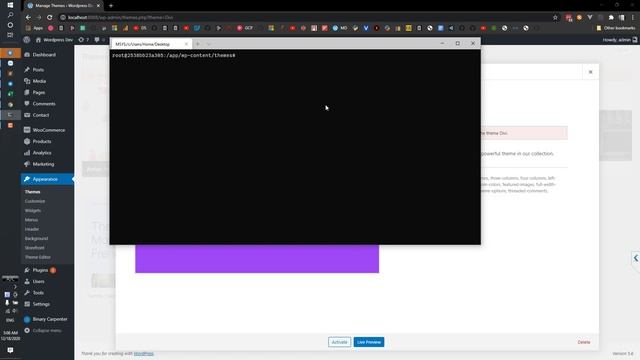Screen dimensions: 640x360
Task: Open the WordPress.org footer link
Action: pos(144,353)
